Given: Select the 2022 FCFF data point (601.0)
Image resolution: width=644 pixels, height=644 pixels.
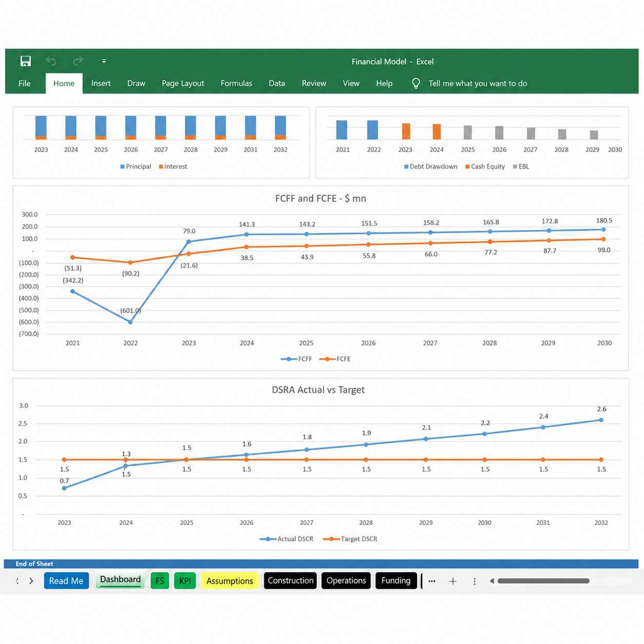Looking at the screenshot, I should [130, 322].
